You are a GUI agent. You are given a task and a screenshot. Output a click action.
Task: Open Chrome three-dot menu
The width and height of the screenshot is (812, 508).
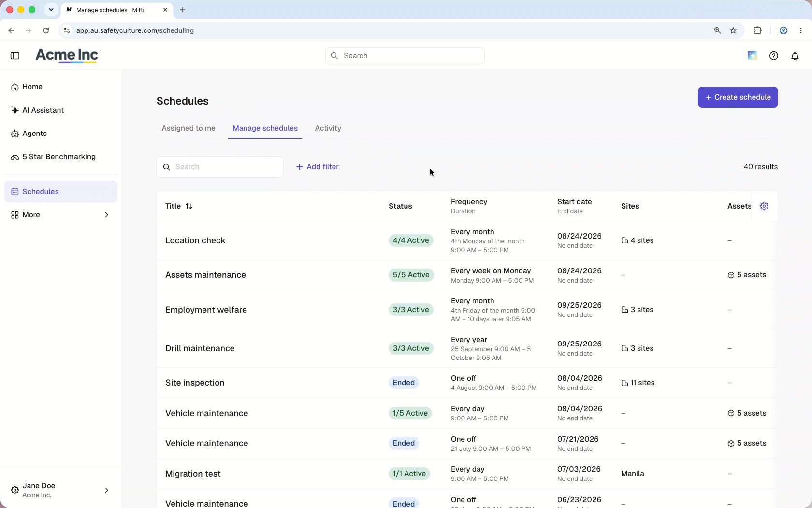click(x=801, y=30)
